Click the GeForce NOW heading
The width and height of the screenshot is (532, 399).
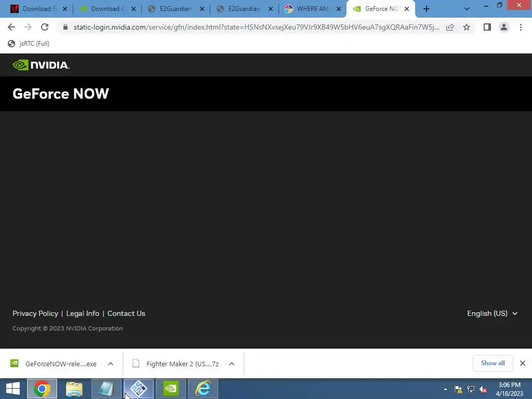[x=61, y=94]
